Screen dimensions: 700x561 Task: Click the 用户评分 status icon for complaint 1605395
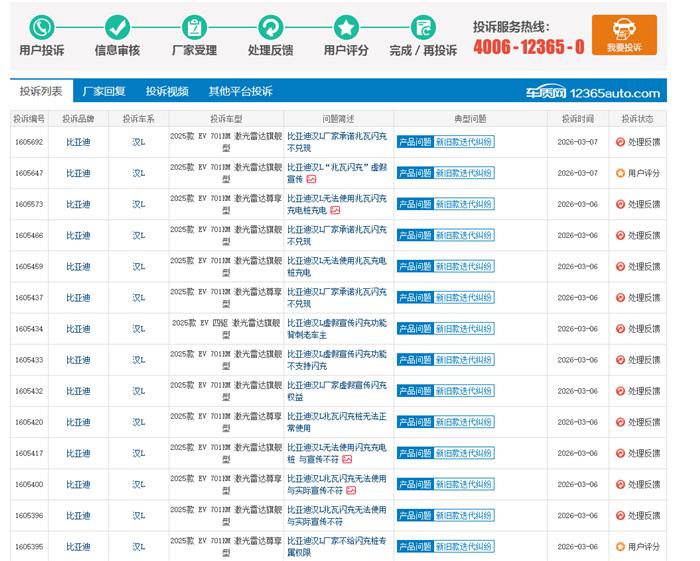(x=620, y=547)
